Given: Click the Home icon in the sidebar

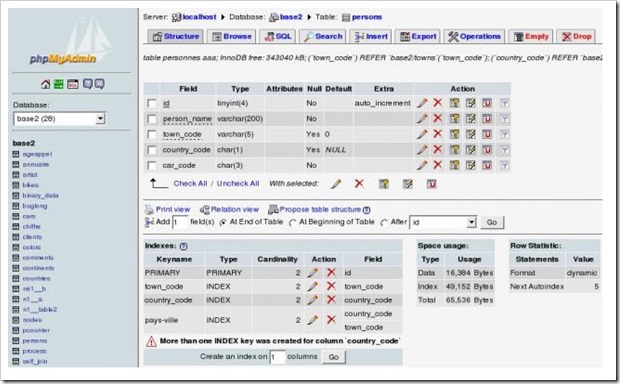Looking at the screenshot, I should click(x=45, y=84).
